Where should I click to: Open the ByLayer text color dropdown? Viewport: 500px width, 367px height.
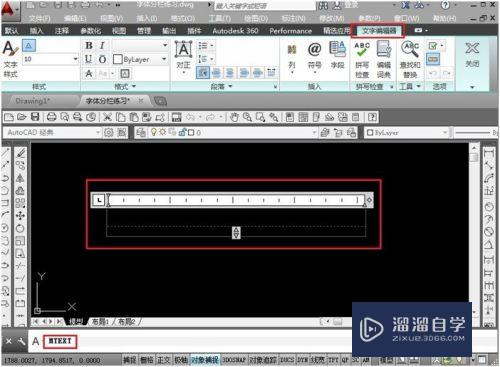tap(164, 59)
